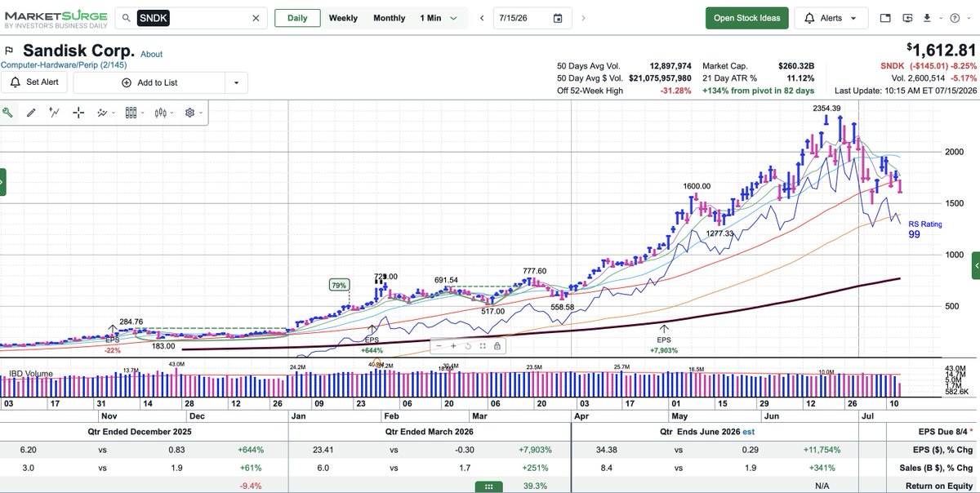Click the screen share monitor icon

(909, 18)
